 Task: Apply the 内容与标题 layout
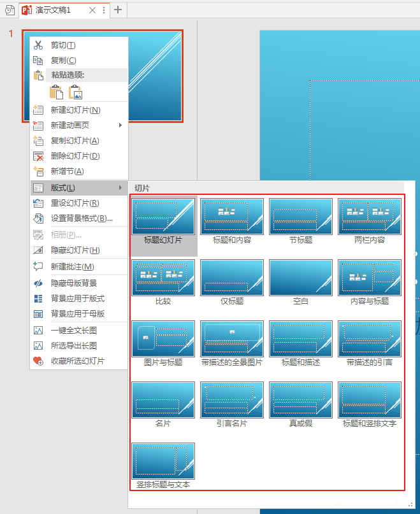(x=370, y=283)
